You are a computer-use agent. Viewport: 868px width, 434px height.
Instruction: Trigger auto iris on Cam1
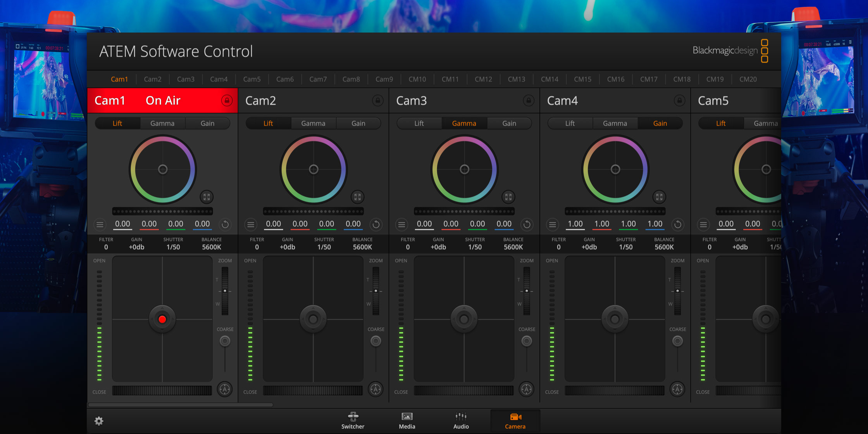(225, 389)
